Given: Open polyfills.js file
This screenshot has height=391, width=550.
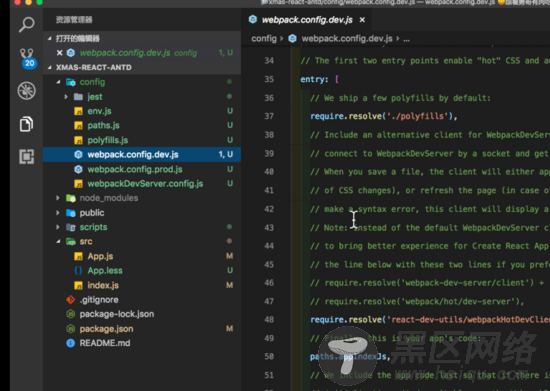Looking at the screenshot, I should (x=108, y=140).
